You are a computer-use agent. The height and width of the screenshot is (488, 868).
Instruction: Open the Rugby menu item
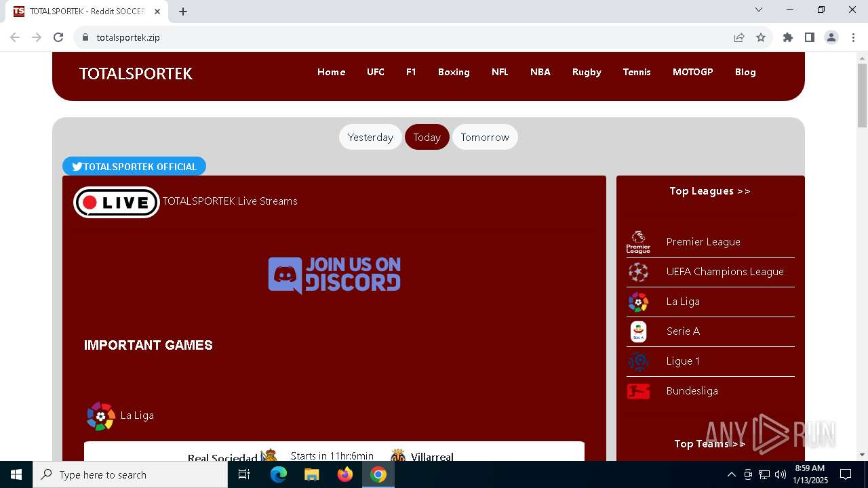point(587,72)
